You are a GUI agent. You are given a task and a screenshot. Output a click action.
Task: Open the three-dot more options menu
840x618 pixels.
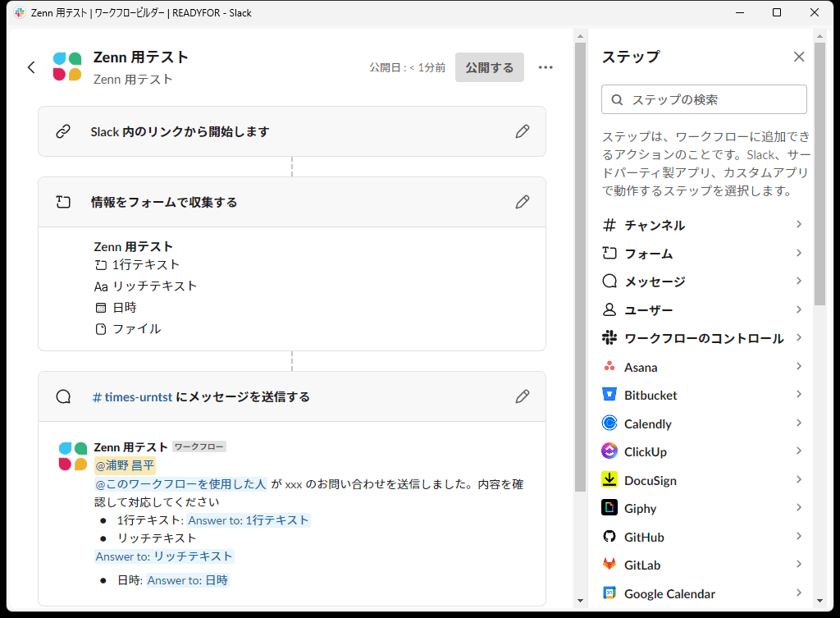[546, 67]
